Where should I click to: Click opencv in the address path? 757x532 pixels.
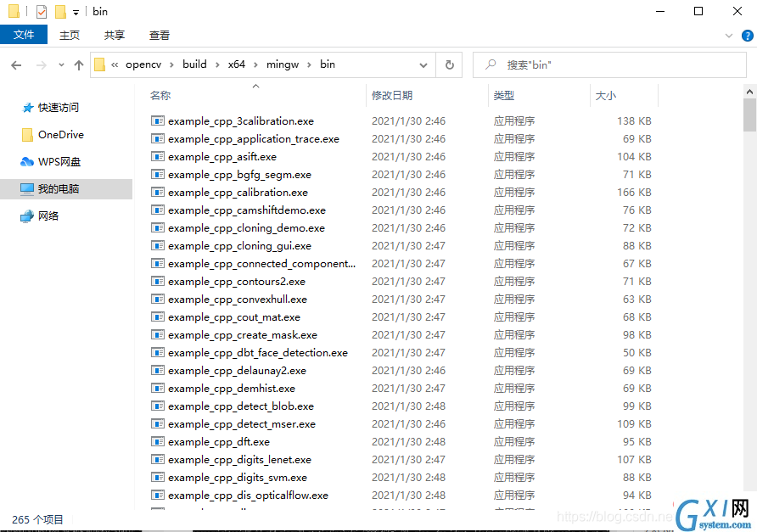click(143, 64)
